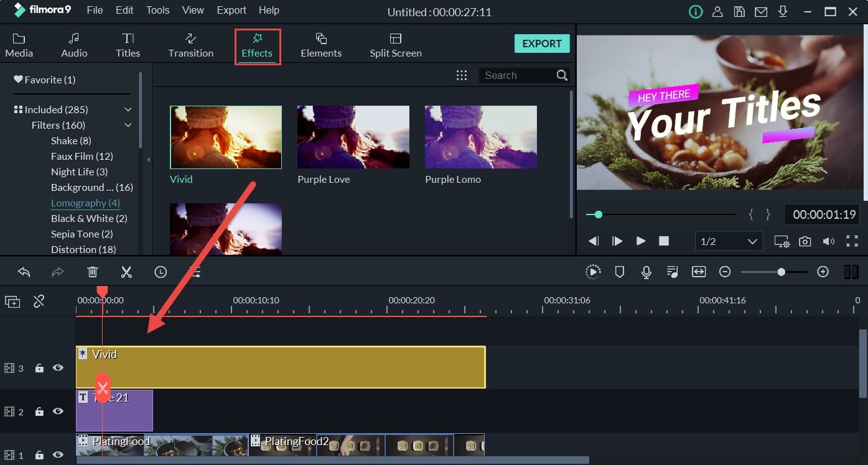This screenshot has width=868, height=465.
Task: Click the add track icon
Action: pos(12,302)
